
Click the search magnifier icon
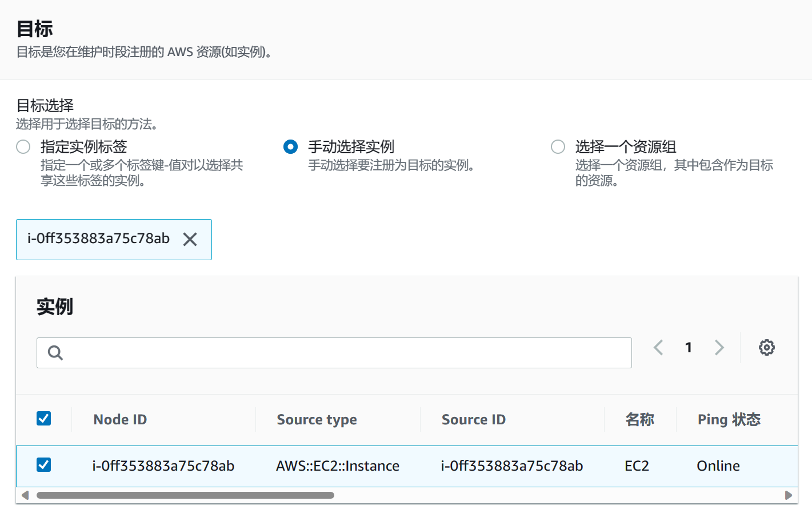(55, 353)
